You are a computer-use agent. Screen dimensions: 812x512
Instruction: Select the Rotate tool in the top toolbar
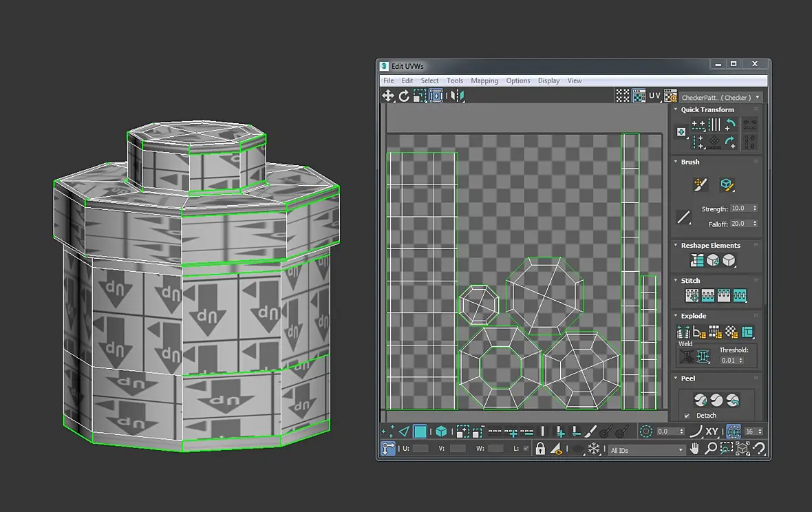point(404,96)
